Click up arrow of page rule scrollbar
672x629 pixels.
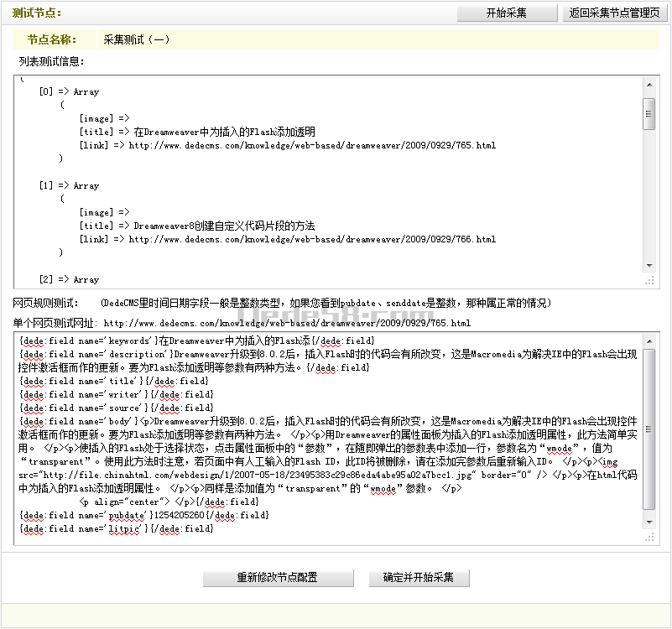(649, 340)
